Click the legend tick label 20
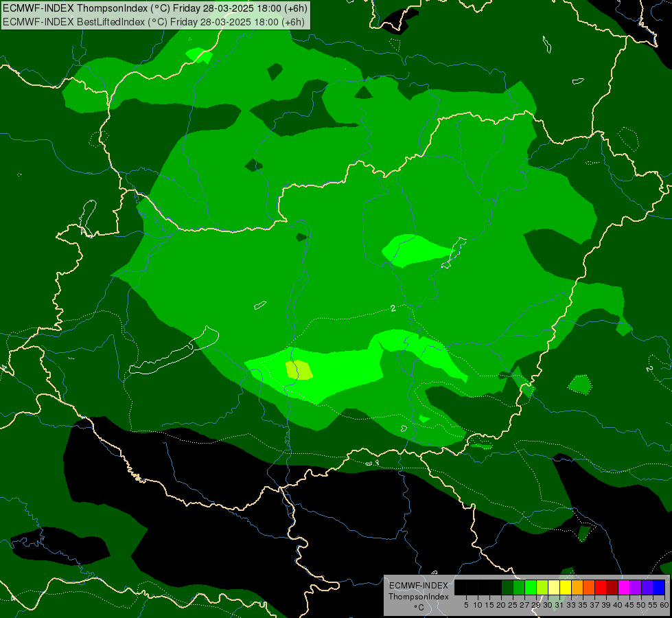 pos(501,605)
